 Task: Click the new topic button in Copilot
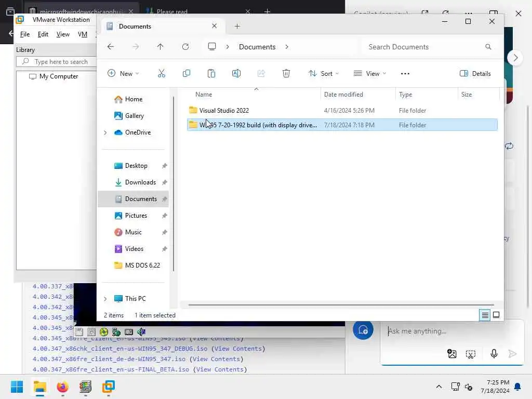[x=363, y=329]
